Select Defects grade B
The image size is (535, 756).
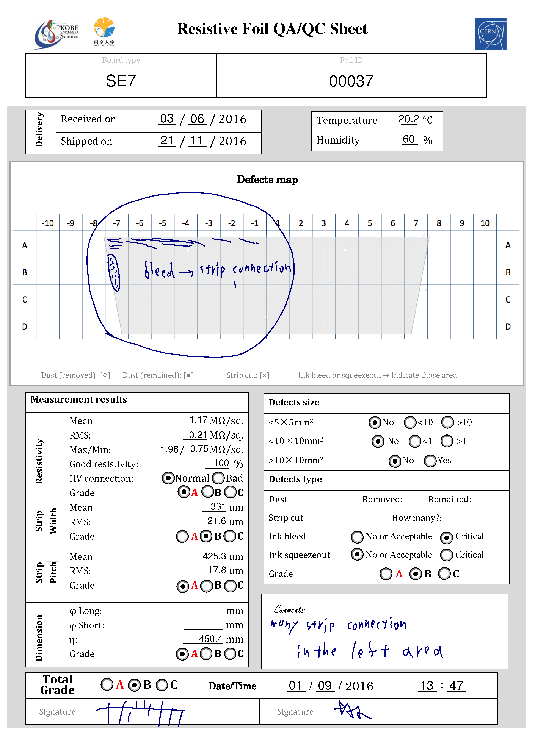click(x=415, y=574)
